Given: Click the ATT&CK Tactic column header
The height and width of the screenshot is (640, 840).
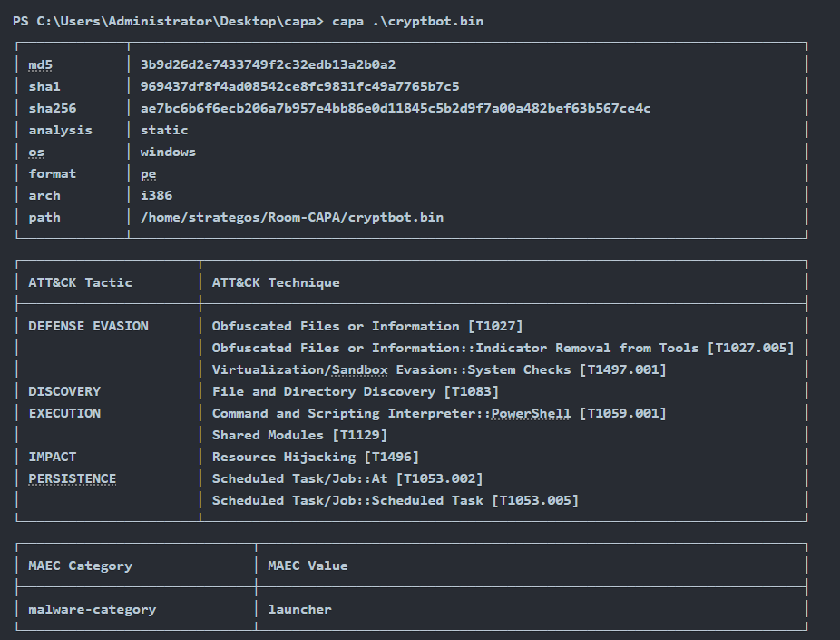Looking at the screenshot, I should pyautogui.click(x=80, y=282).
